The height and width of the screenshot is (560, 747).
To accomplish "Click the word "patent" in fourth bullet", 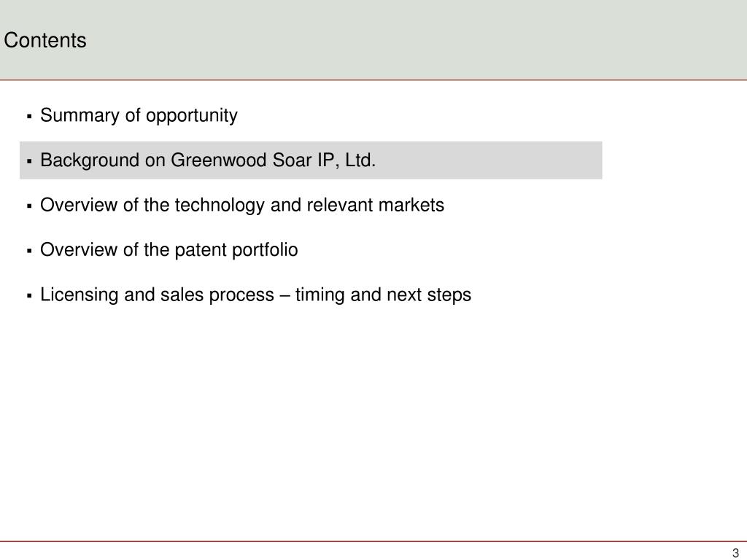I will coord(201,251).
